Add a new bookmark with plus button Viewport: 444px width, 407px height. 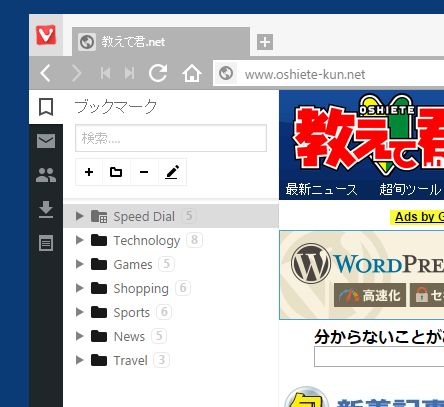click(89, 172)
